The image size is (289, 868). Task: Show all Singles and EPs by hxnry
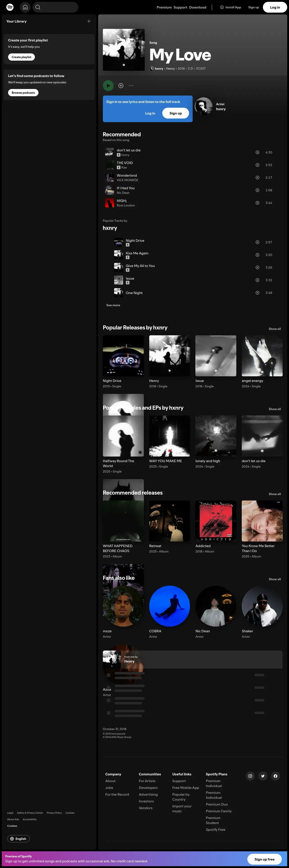(x=275, y=409)
